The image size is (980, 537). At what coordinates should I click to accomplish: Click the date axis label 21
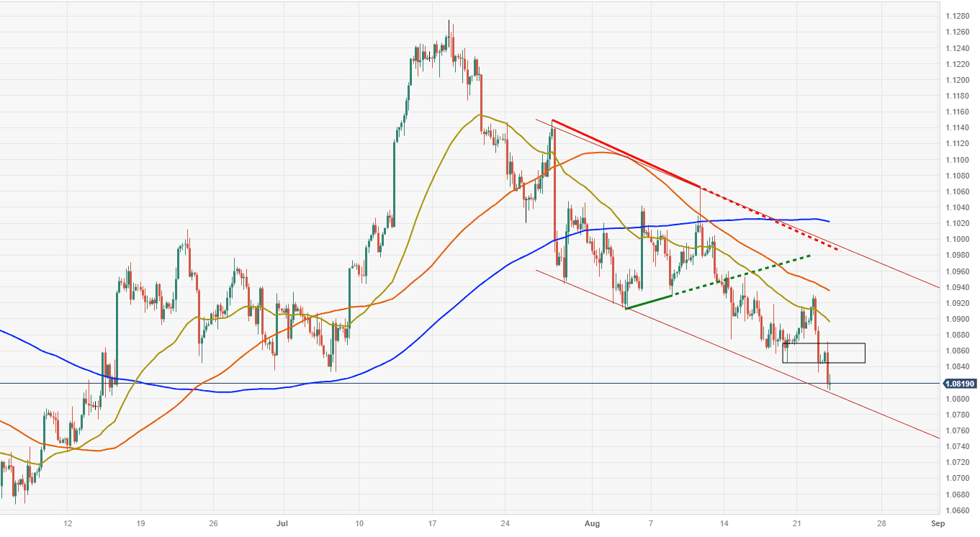[796, 523]
